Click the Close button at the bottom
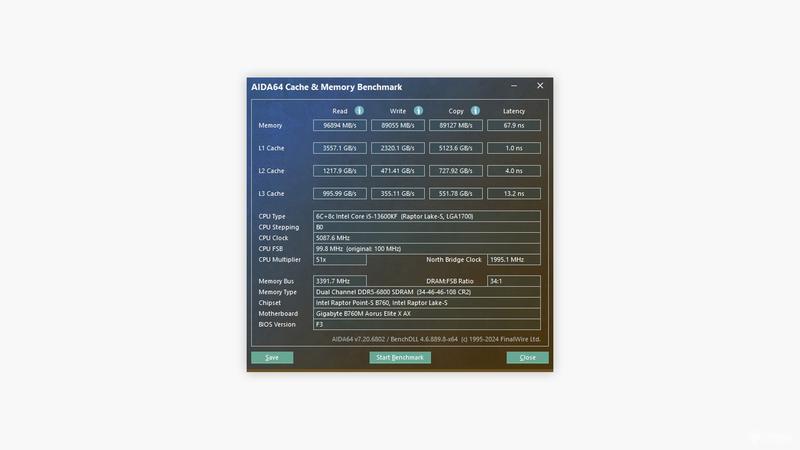This screenshot has width=800, height=450. tap(528, 358)
